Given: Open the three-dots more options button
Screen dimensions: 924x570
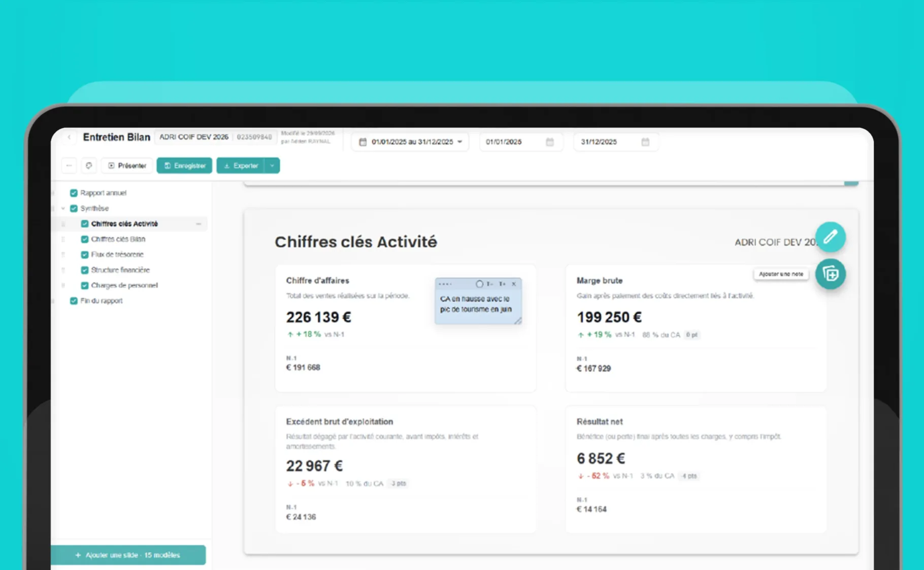Looking at the screenshot, I should coord(69,165).
